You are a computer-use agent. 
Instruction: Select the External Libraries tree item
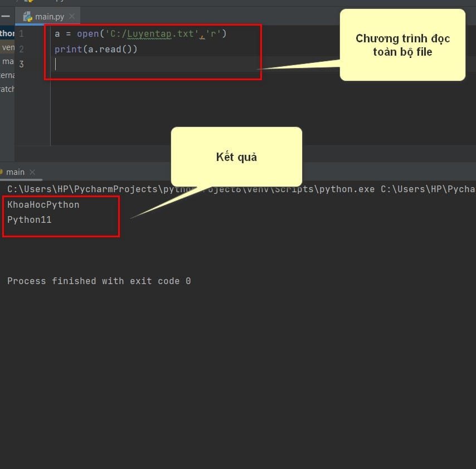point(7,75)
